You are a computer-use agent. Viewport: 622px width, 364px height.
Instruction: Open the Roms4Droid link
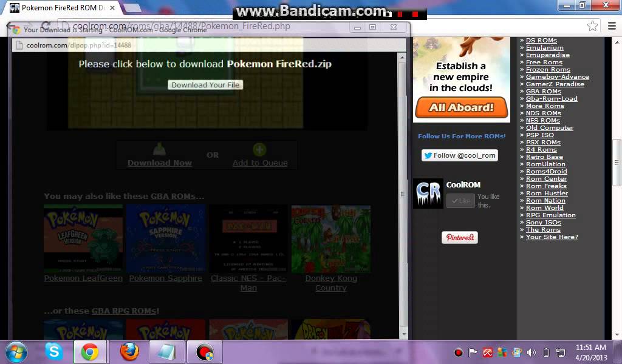(x=546, y=171)
